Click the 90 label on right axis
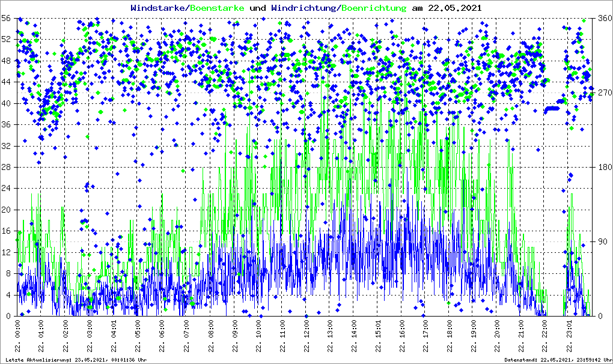The height and width of the screenshot is (364, 613). click(x=602, y=241)
